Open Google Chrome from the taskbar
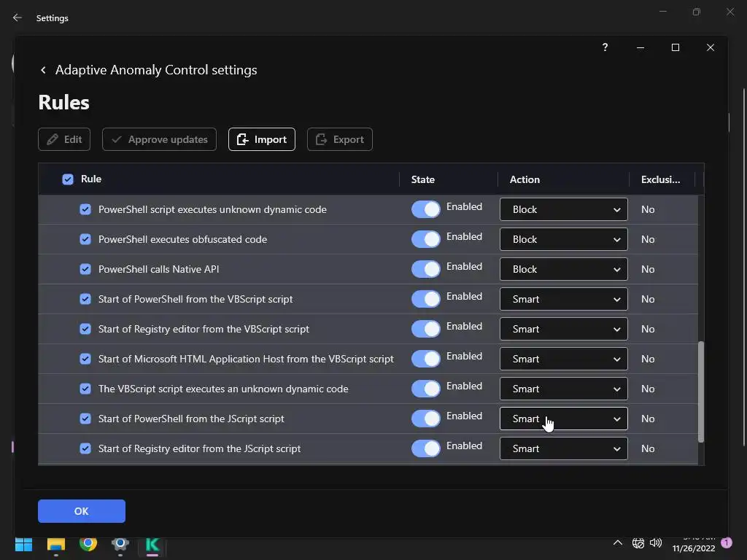Viewport: 747px width, 560px height. click(88, 544)
